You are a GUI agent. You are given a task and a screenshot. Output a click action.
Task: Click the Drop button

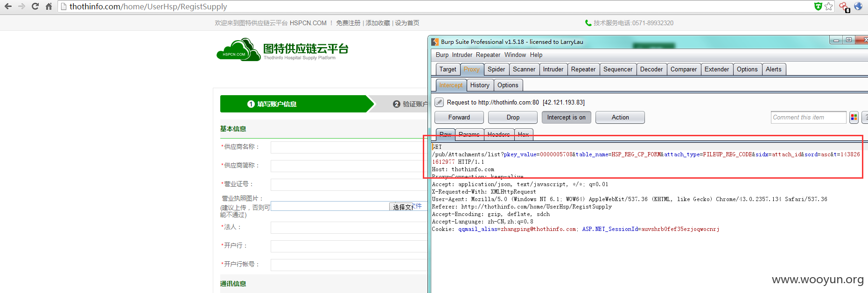[x=513, y=118]
